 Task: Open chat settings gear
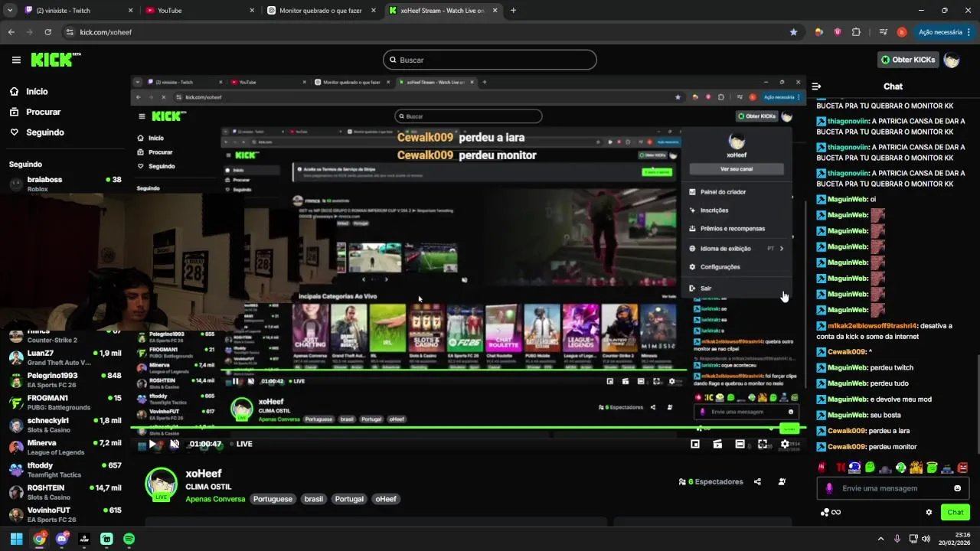pyautogui.click(x=929, y=512)
